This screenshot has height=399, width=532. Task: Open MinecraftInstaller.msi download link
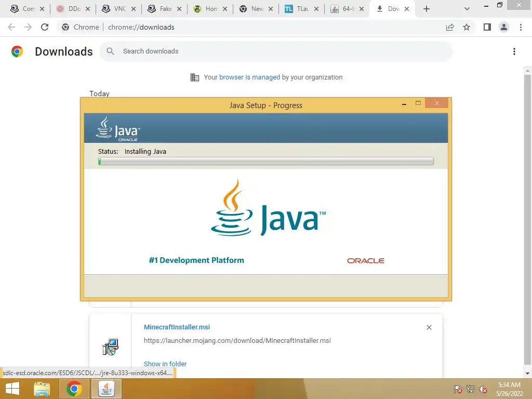(177, 327)
